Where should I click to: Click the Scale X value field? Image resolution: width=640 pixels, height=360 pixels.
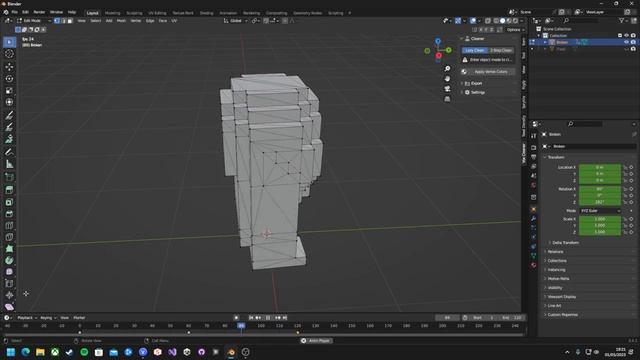click(x=600, y=219)
